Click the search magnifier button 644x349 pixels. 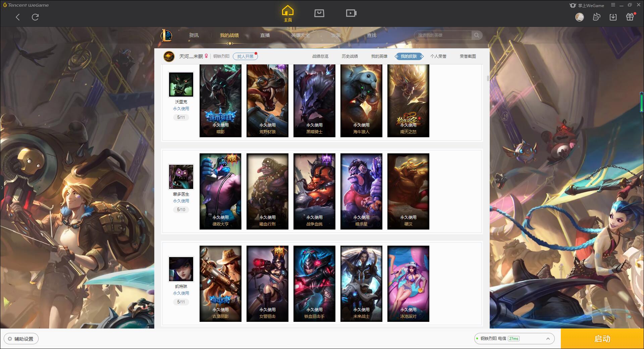click(477, 35)
